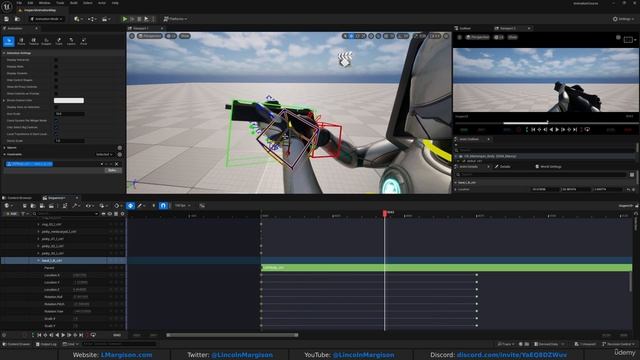Open Sequencer frame rate fps dropdown

pos(183,206)
